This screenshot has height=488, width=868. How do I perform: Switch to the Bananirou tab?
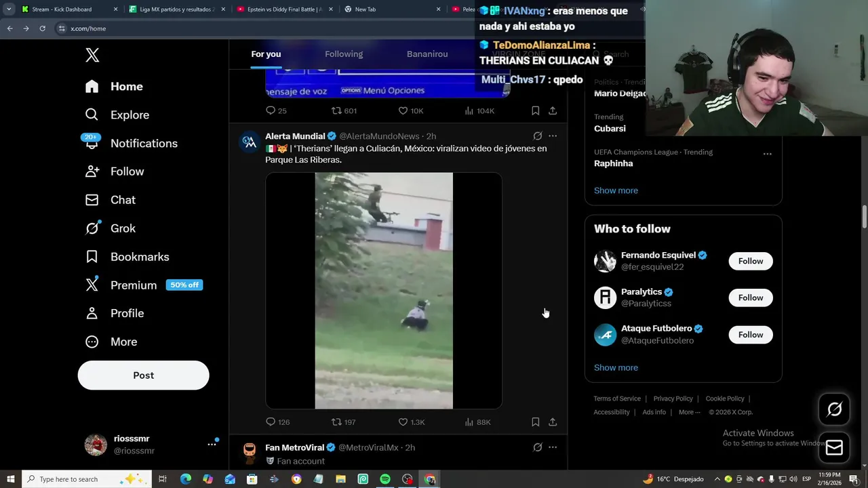pos(427,54)
